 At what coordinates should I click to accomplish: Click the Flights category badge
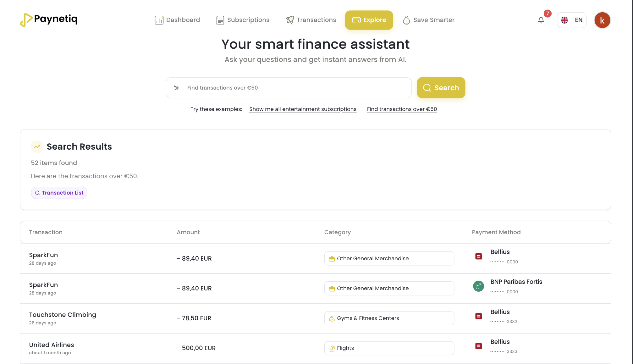pyautogui.click(x=389, y=348)
